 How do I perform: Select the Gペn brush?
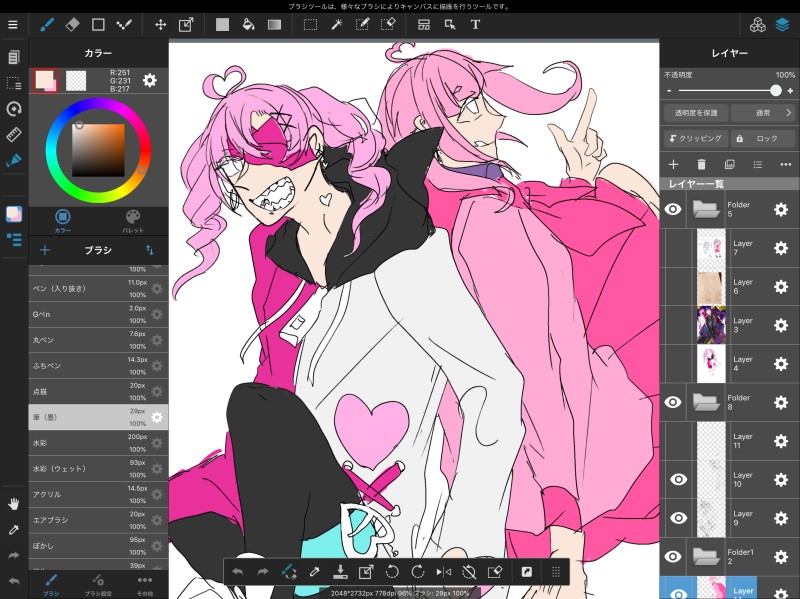tap(98, 314)
